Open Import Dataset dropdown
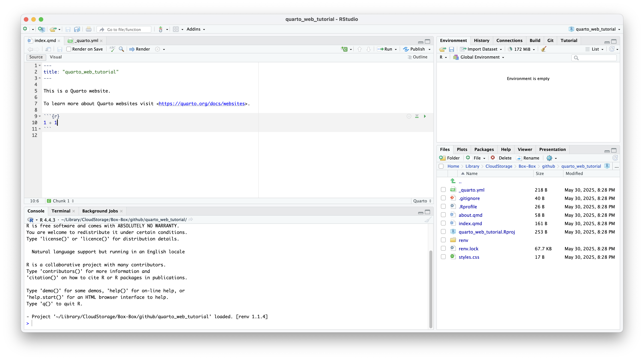Image resolution: width=644 pixels, height=360 pixels. click(x=481, y=49)
